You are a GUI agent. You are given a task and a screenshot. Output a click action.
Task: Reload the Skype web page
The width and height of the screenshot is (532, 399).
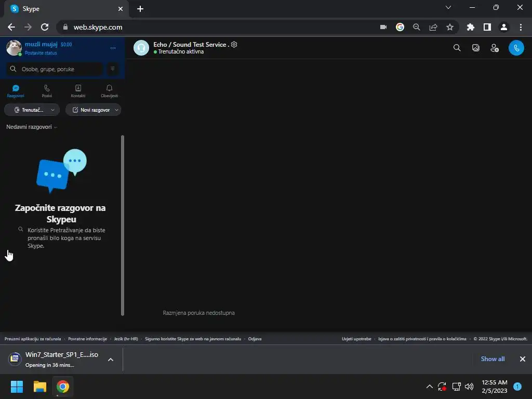pyautogui.click(x=45, y=27)
